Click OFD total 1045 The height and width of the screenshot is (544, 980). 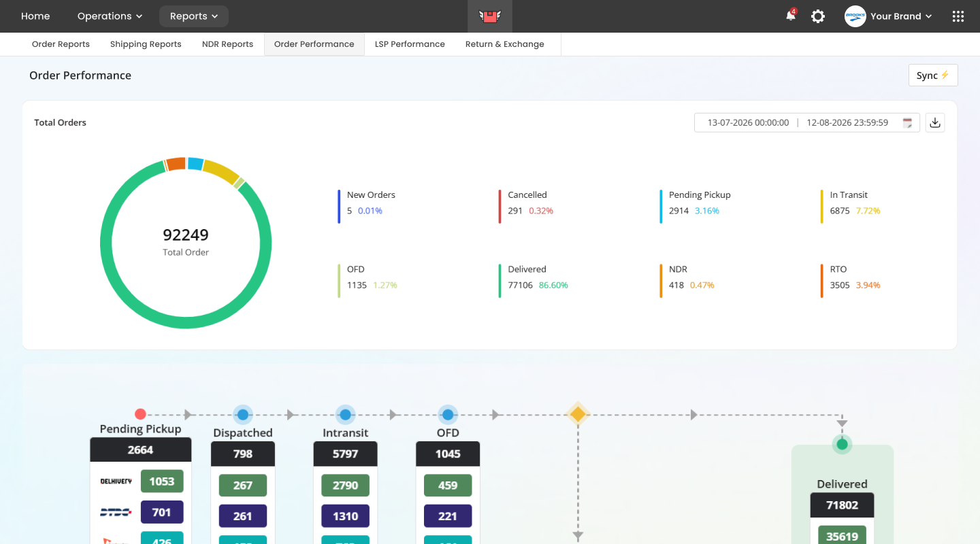point(448,454)
